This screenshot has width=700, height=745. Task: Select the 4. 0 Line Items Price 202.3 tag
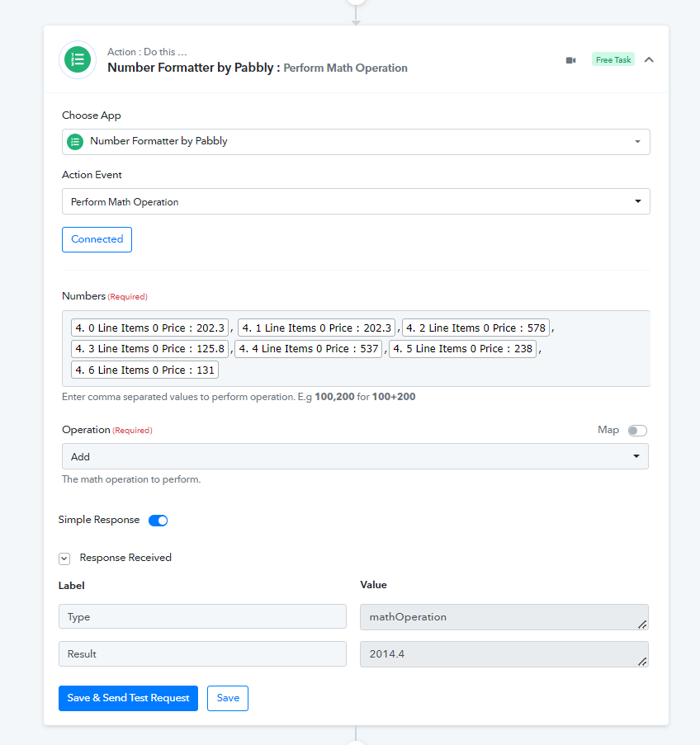(x=149, y=328)
